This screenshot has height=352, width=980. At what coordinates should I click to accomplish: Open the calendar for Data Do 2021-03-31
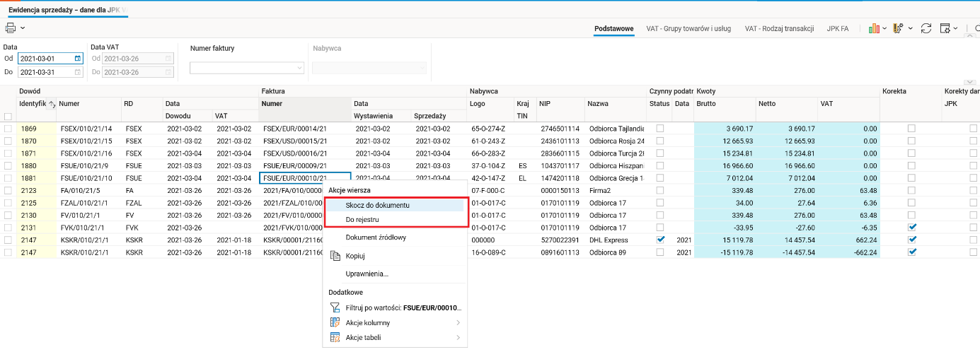point(78,72)
